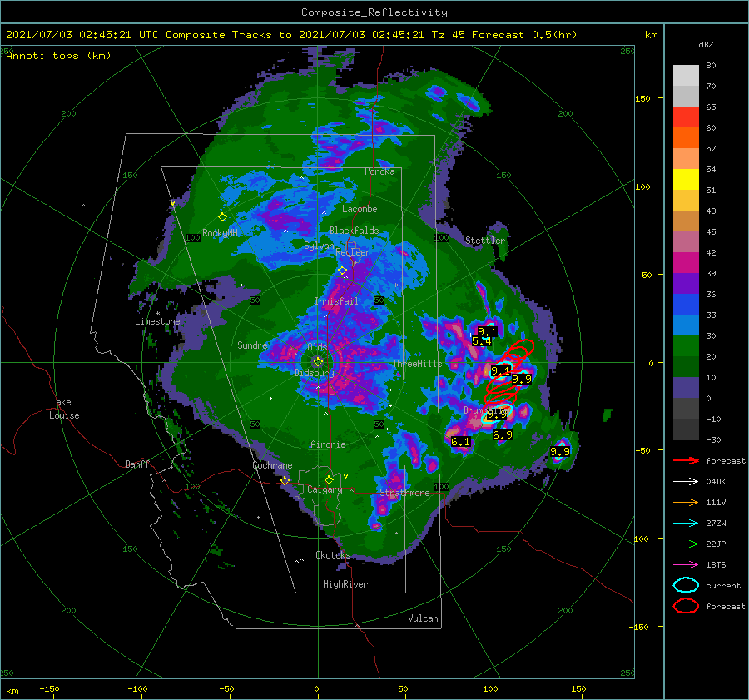Select the Lacombe city label
Viewport: 749px width, 700px height.
360,209
